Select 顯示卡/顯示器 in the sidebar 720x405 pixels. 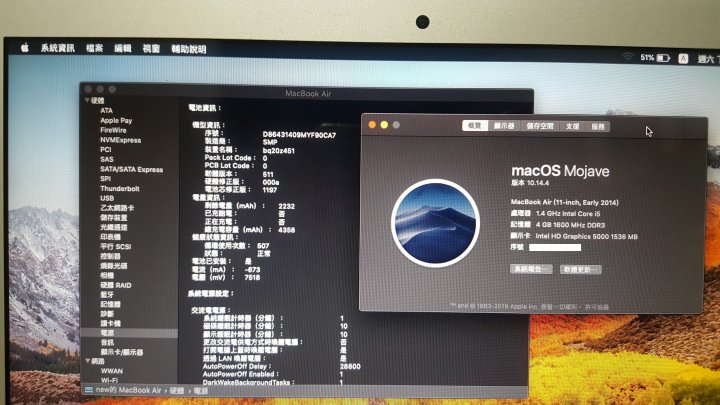point(122,352)
